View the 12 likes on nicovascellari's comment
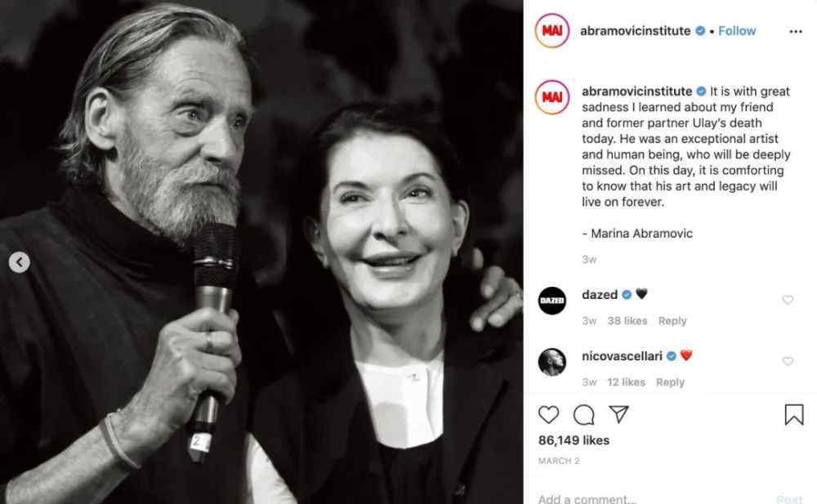 click(626, 382)
